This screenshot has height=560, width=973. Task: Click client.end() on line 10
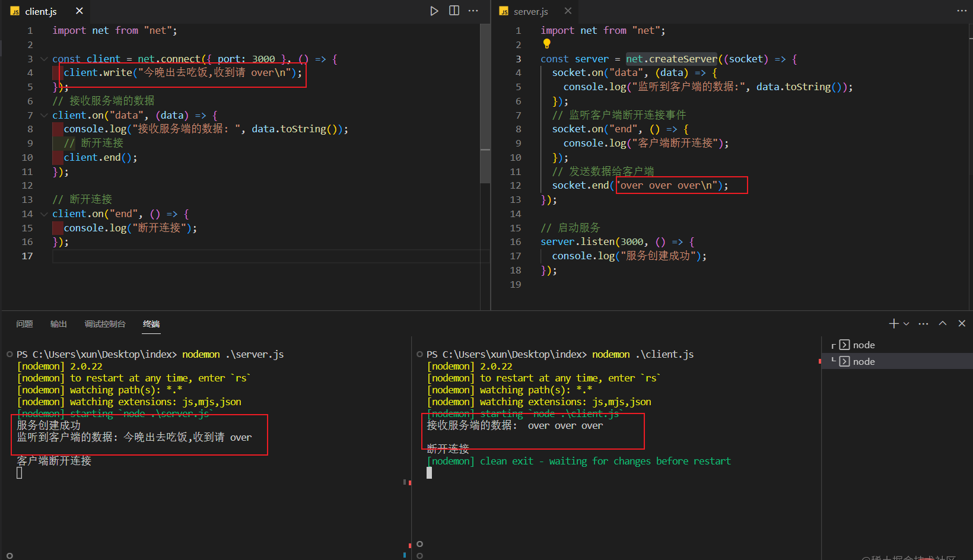click(100, 157)
